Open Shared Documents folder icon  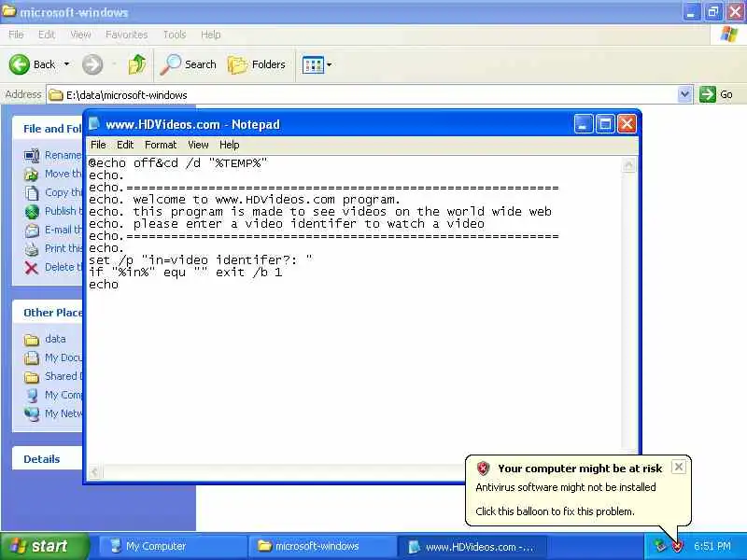32,377
